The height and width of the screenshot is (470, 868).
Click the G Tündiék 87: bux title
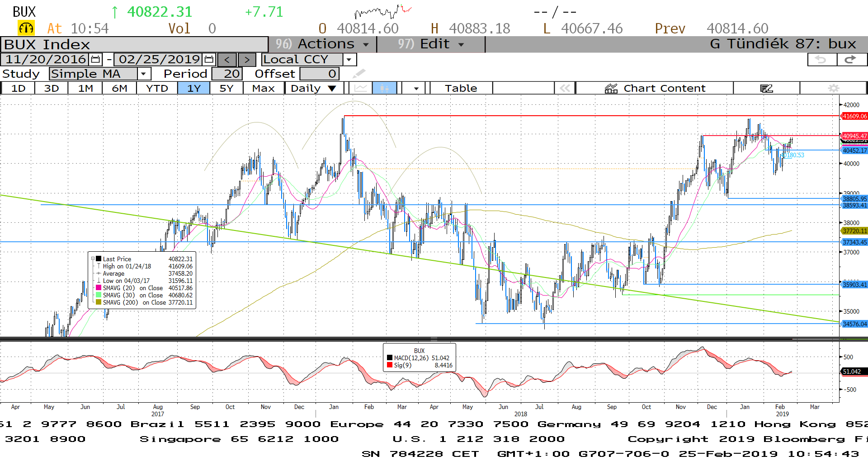(x=783, y=44)
